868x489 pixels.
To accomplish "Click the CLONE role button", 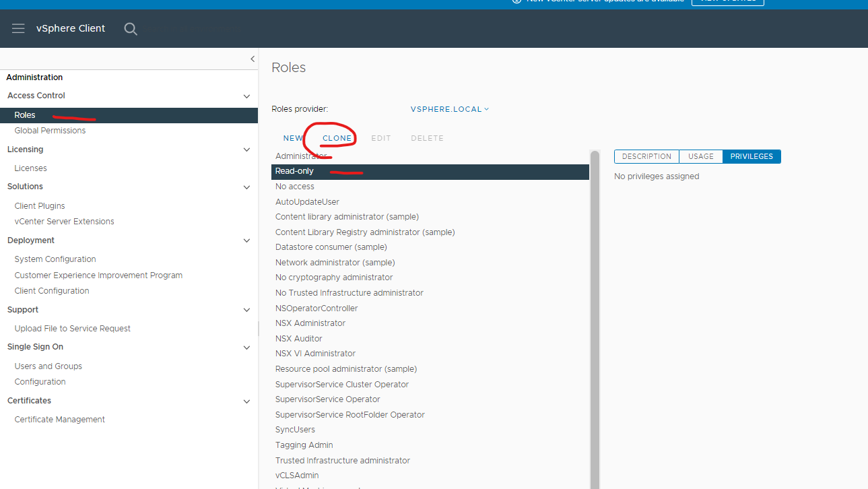I will [x=337, y=138].
